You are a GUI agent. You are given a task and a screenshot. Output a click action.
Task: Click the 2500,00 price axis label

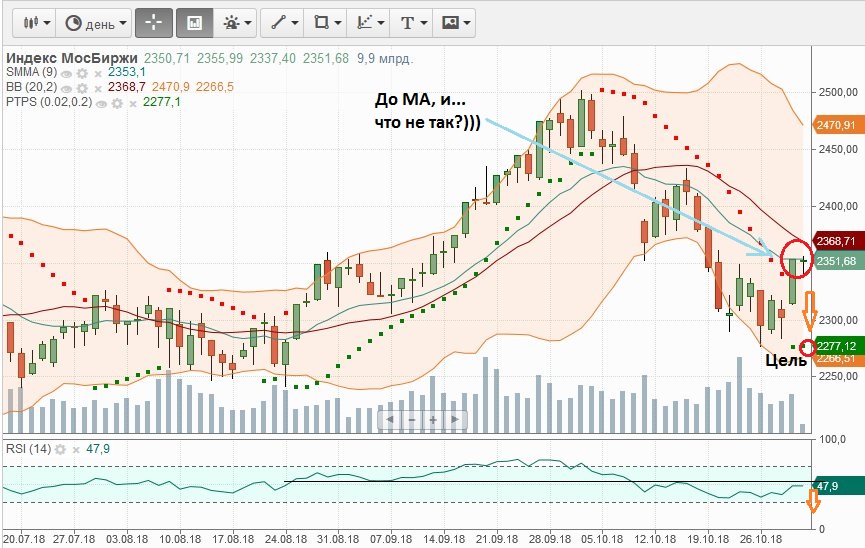coord(838,92)
